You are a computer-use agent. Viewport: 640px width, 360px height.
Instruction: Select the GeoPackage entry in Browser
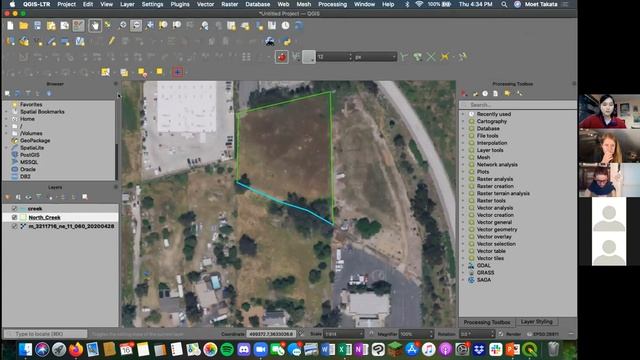(35, 140)
